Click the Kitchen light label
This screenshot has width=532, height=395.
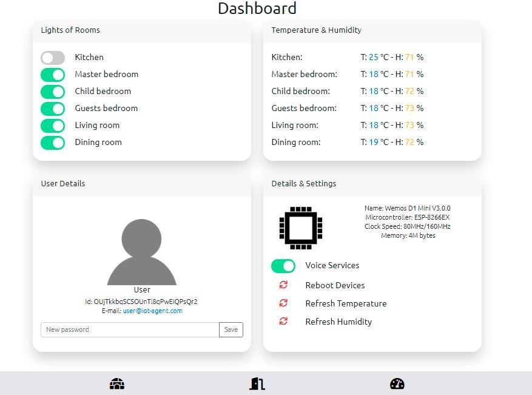click(89, 57)
